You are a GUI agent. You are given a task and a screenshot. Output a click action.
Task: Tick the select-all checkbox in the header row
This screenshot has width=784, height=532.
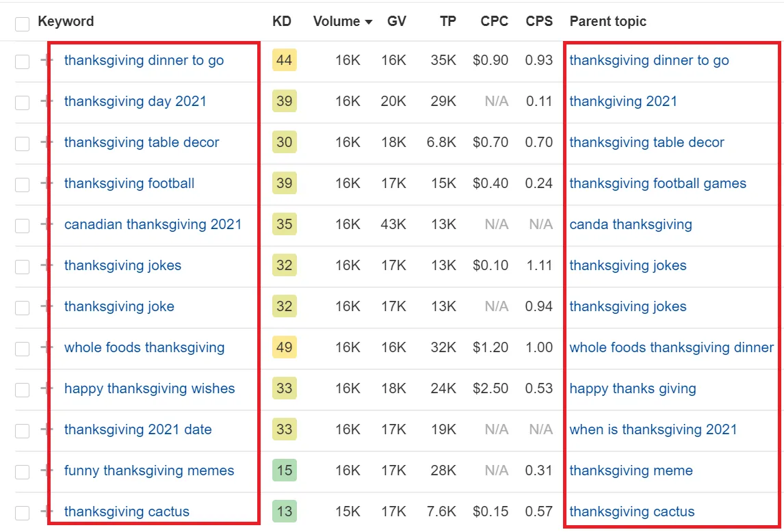(x=23, y=24)
